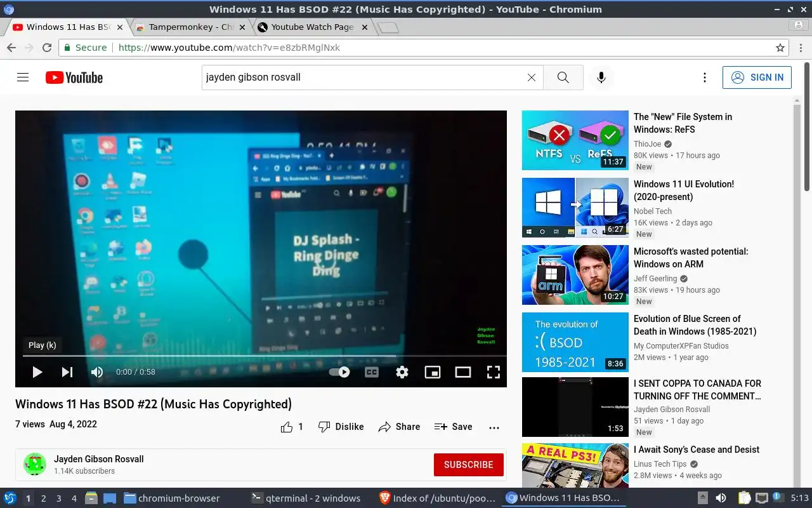The image size is (812, 508).
Task: Open I Await Sony's Cease and Desist
Action: [x=697, y=450]
